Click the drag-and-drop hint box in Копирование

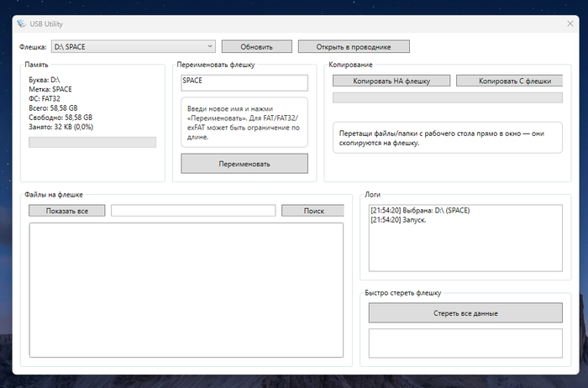point(447,138)
